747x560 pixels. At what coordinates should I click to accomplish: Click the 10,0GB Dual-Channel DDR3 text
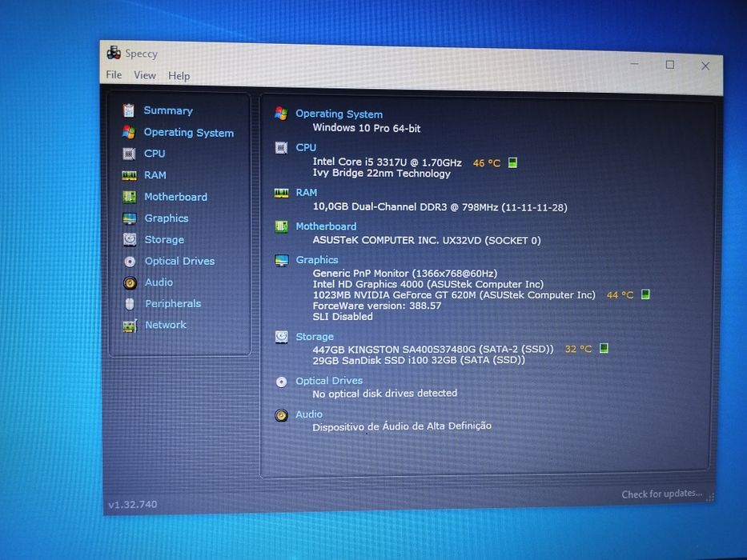click(x=440, y=207)
